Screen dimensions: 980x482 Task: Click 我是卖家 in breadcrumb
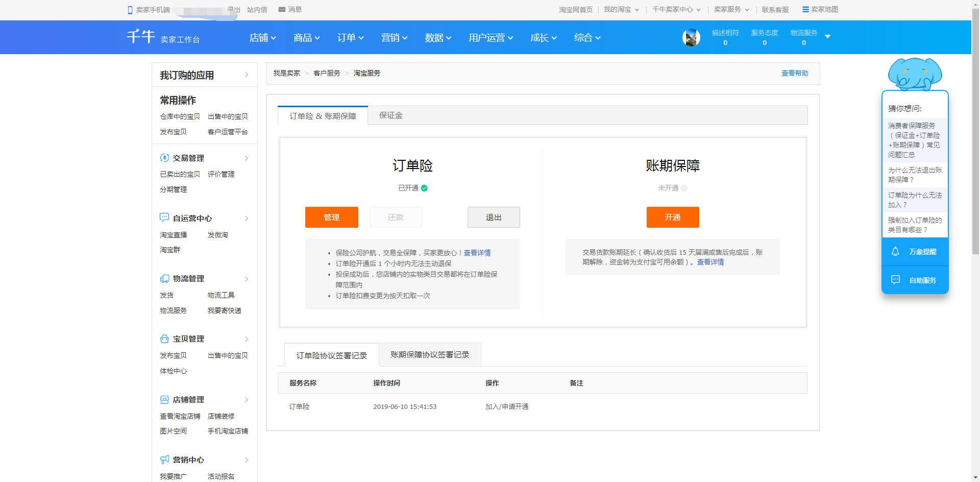tap(286, 73)
